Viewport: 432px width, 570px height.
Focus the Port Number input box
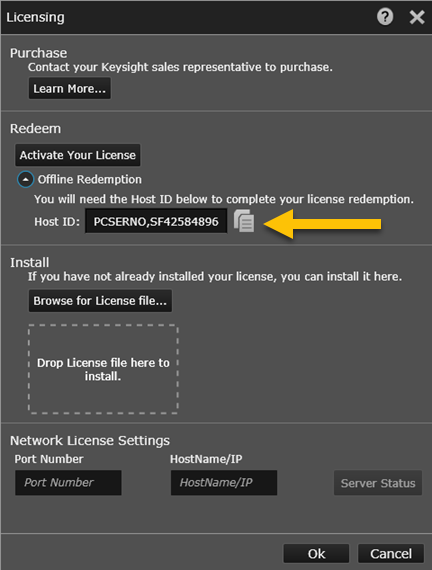(68, 483)
